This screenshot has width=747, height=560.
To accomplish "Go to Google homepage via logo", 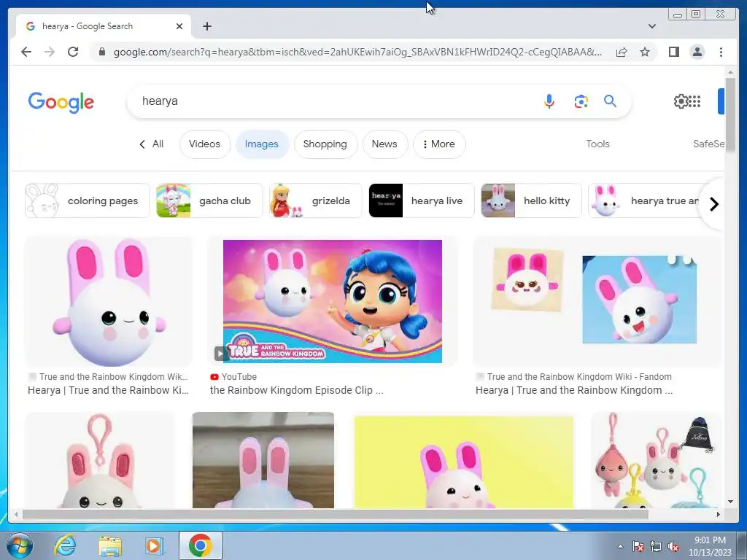I will point(61,102).
